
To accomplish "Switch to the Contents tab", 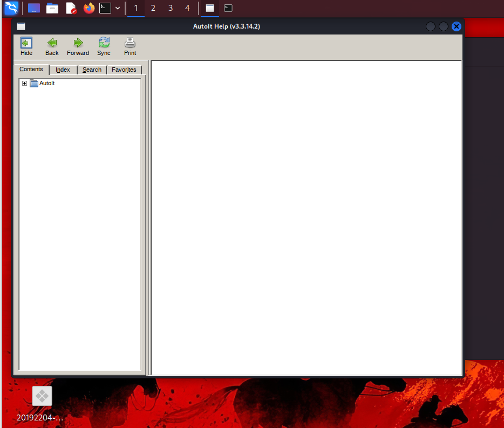I will pyautogui.click(x=31, y=70).
